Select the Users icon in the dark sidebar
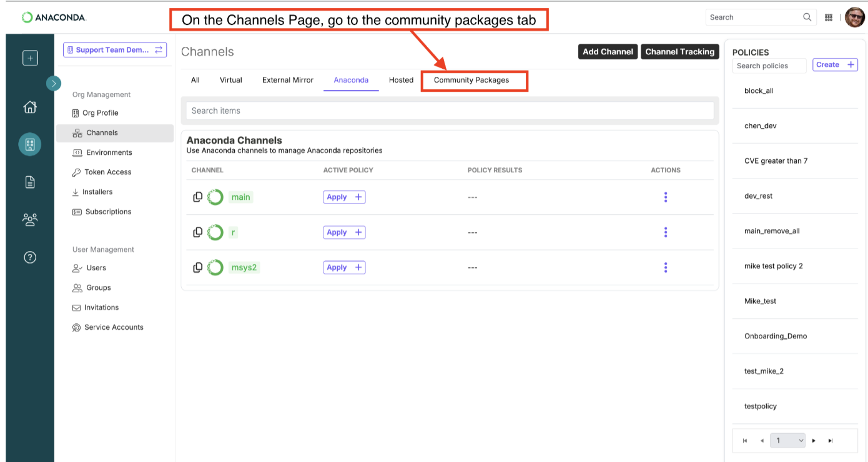 tap(29, 219)
